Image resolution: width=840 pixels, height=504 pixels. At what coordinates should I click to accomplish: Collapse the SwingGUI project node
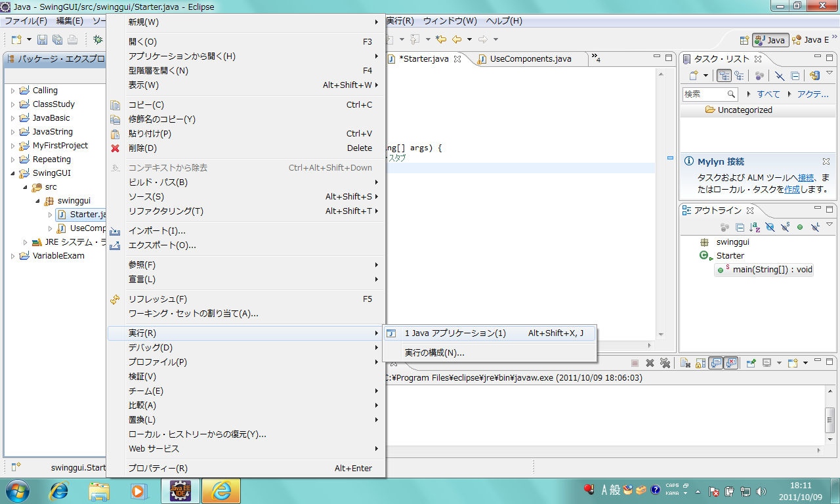click(x=12, y=173)
